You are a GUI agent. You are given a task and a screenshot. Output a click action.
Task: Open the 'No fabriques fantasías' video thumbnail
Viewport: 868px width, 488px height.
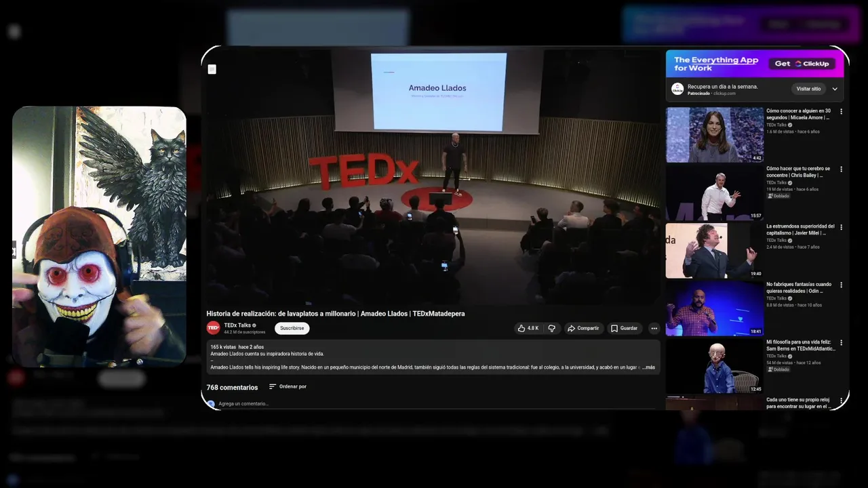[715, 308]
